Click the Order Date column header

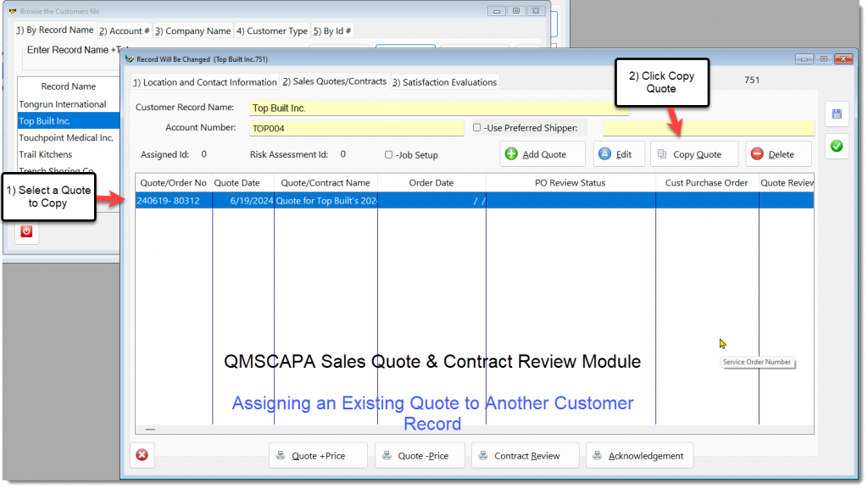(431, 182)
